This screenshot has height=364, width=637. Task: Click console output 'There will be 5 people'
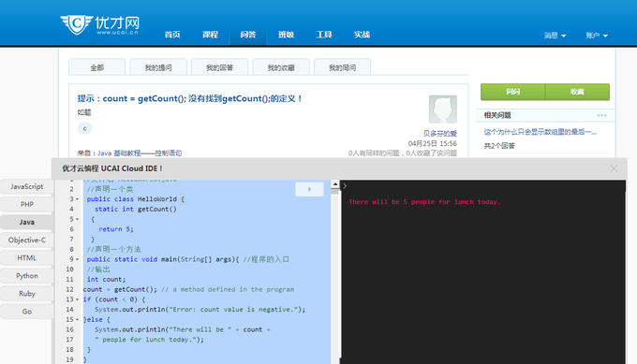click(424, 202)
